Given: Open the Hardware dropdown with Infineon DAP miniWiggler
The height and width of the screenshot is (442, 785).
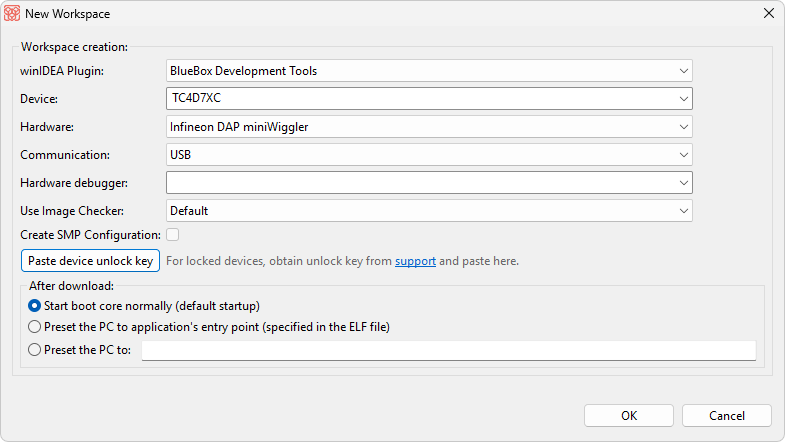Looking at the screenshot, I should pyautogui.click(x=429, y=127).
